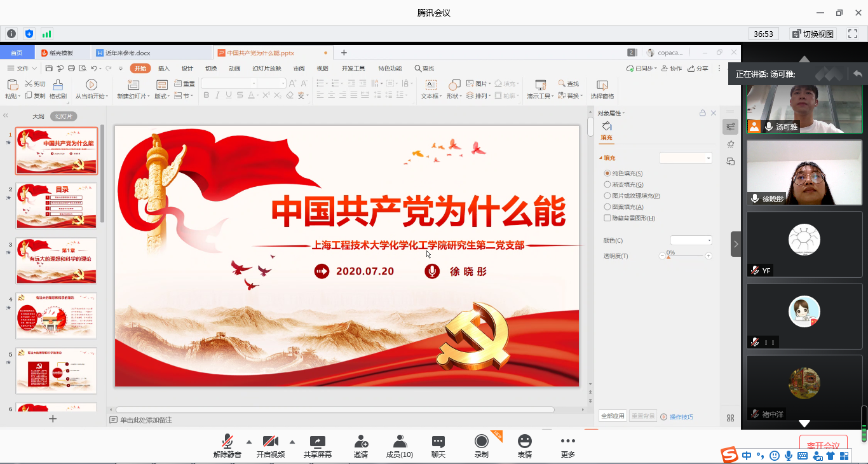Check hide background graphics (隐藏背景图形) box
Image resolution: width=868 pixels, height=464 pixels.
point(607,218)
